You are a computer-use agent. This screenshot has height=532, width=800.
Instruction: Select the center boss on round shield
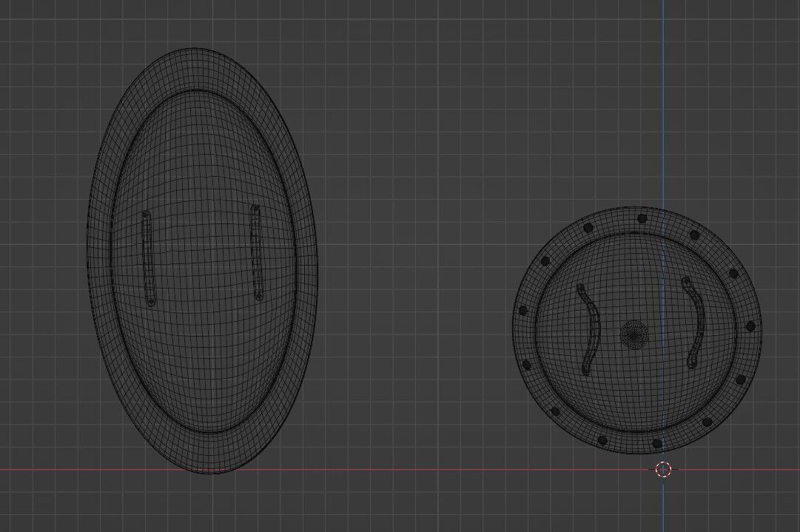point(634,334)
